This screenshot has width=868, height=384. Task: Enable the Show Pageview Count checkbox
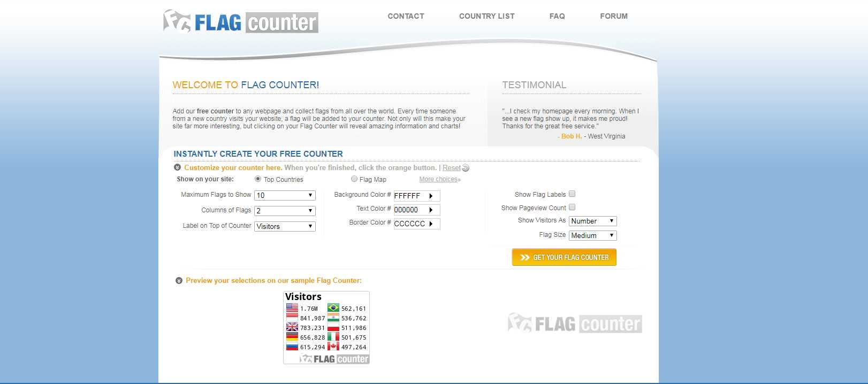pyautogui.click(x=572, y=208)
